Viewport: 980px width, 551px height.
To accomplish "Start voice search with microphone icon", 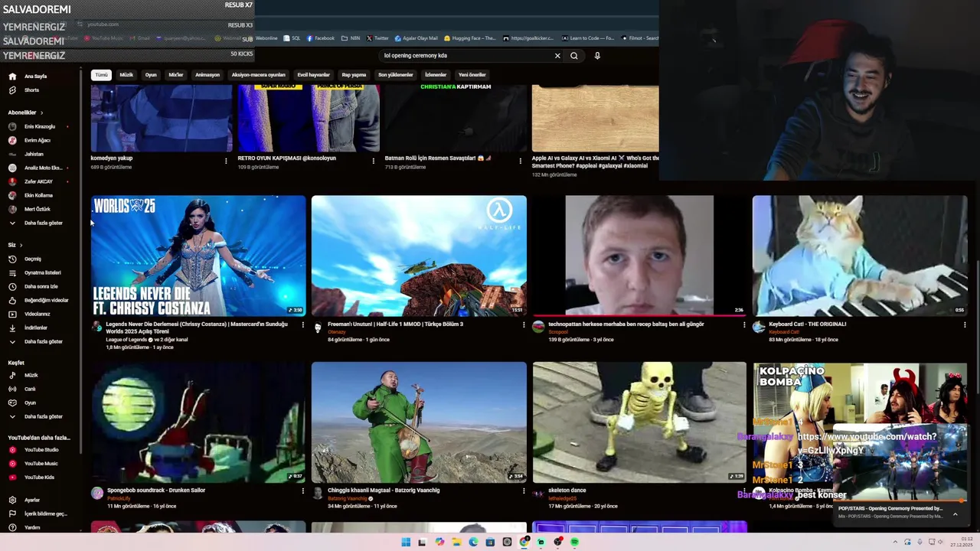I will (597, 56).
